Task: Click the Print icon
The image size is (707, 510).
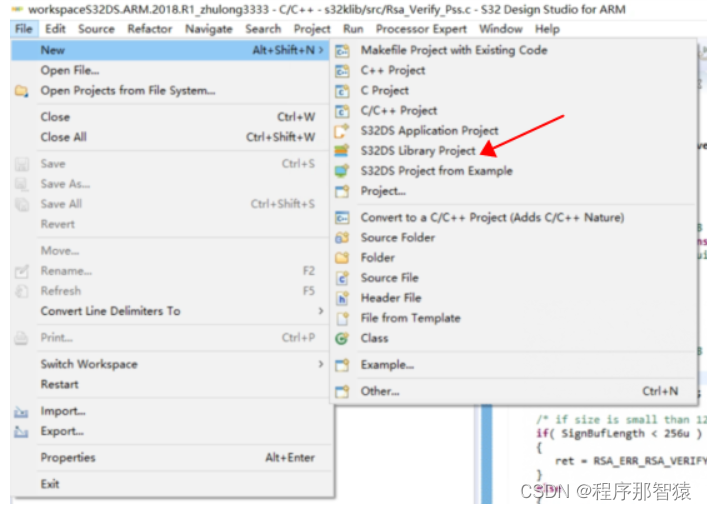Action: pyautogui.click(x=21, y=338)
